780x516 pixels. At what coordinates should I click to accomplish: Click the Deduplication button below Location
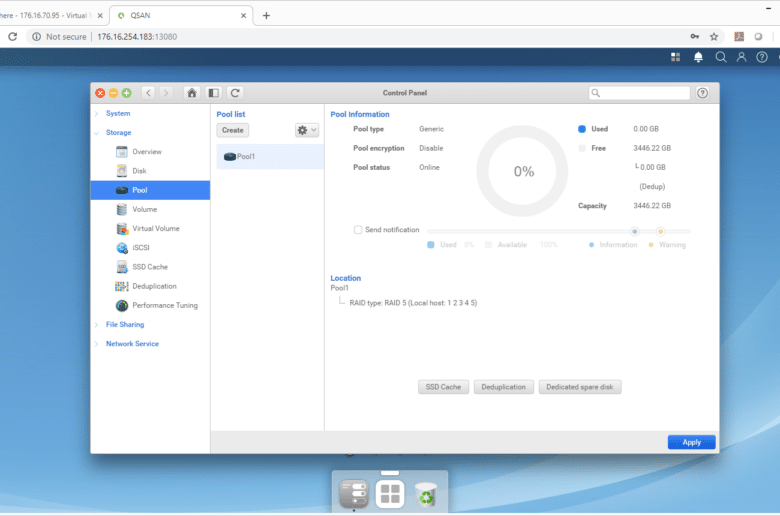[503, 387]
